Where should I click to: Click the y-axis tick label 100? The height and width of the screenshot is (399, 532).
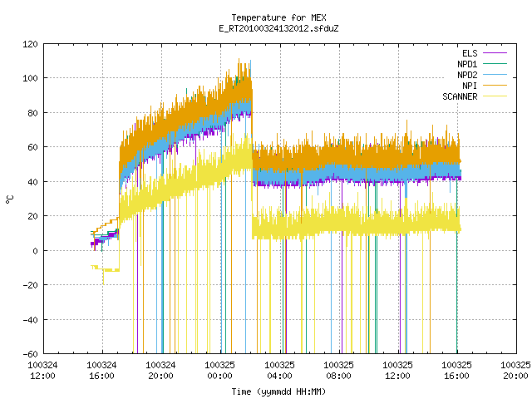click(30, 78)
